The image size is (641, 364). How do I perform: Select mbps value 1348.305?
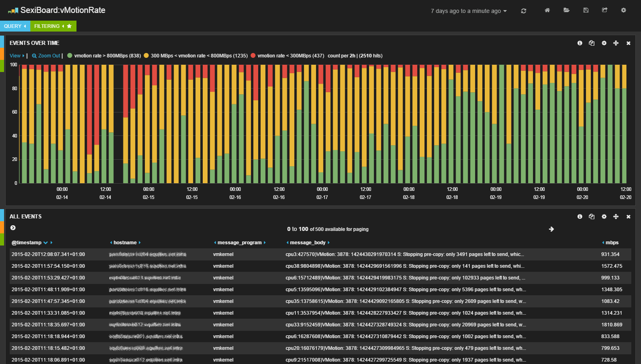tap(611, 290)
